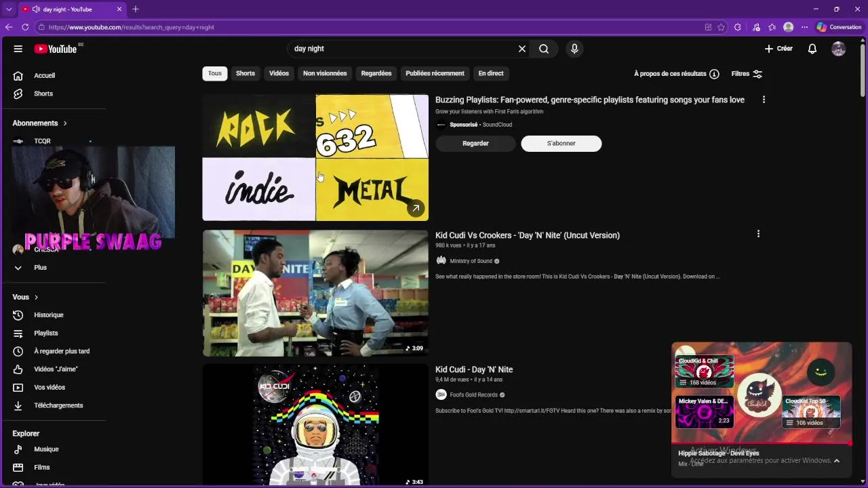Open the info icon About these results

[714, 74]
